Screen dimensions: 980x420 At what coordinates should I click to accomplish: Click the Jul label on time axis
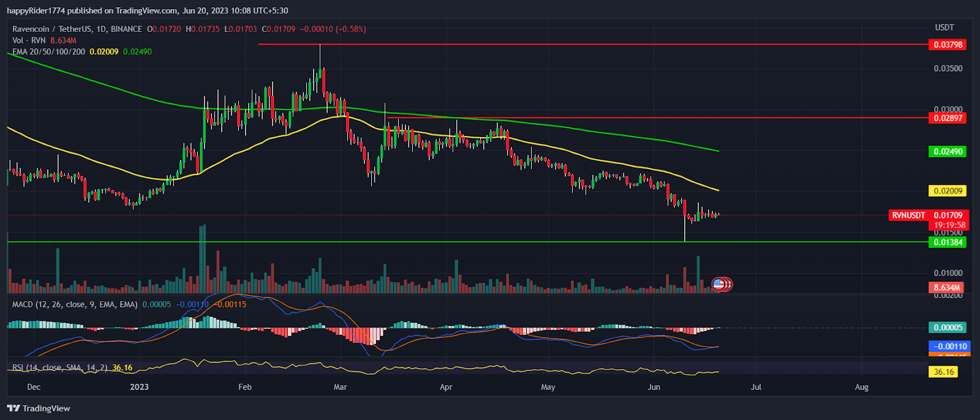pyautogui.click(x=756, y=387)
